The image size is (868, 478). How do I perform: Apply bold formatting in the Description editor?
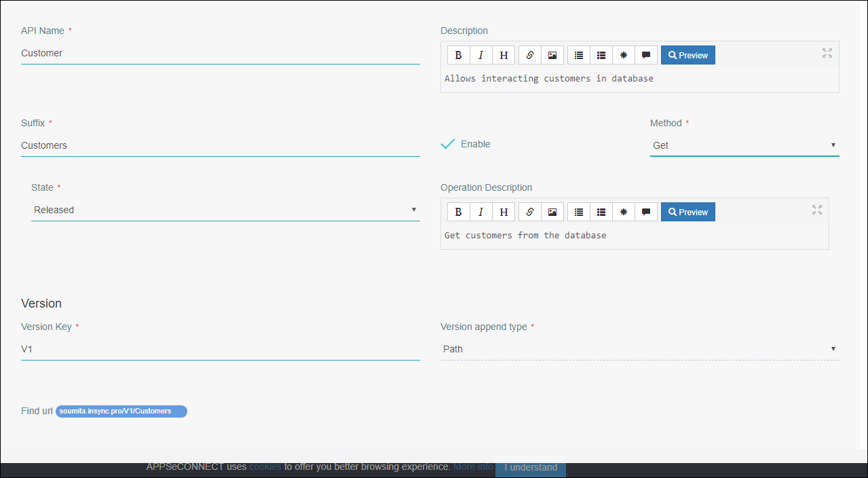click(458, 55)
